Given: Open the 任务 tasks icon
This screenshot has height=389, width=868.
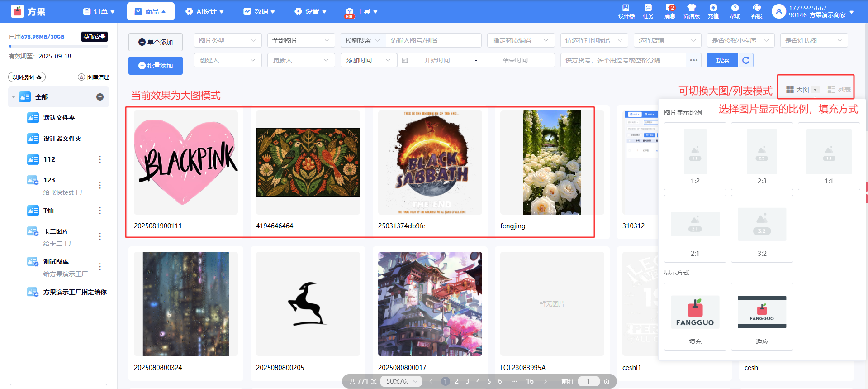Looking at the screenshot, I should tap(648, 11).
